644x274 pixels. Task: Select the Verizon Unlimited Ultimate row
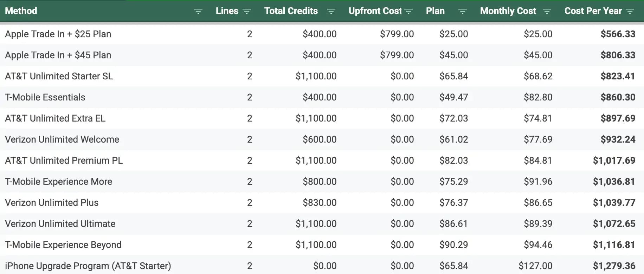click(60, 224)
